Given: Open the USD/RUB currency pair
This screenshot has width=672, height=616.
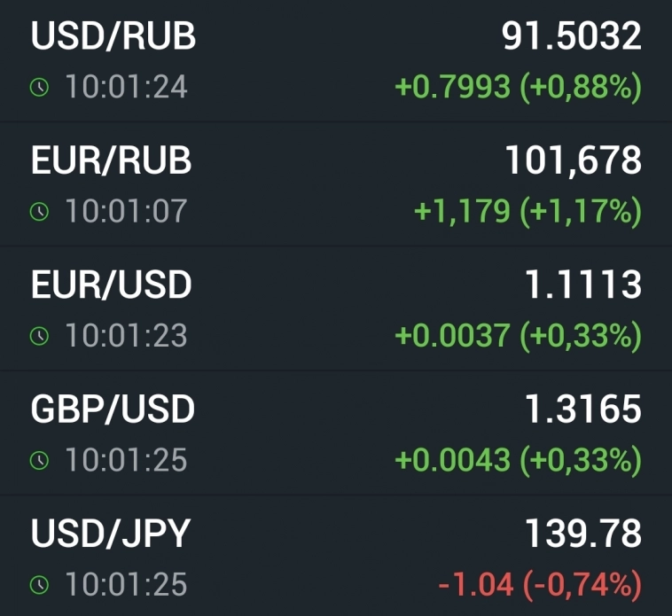Looking at the screenshot, I should pos(113,37).
